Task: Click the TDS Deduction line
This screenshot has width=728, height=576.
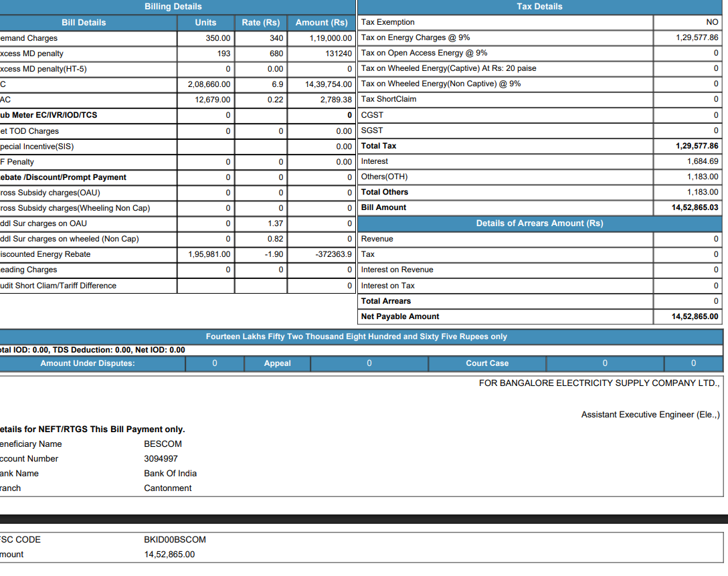Action: pos(92,350)
